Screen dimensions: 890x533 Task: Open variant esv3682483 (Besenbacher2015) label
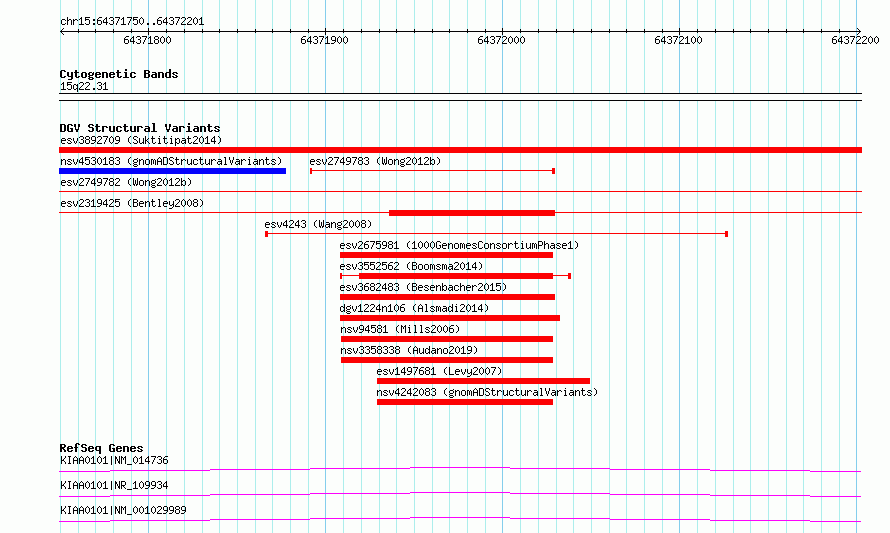[x=423, y=287]
